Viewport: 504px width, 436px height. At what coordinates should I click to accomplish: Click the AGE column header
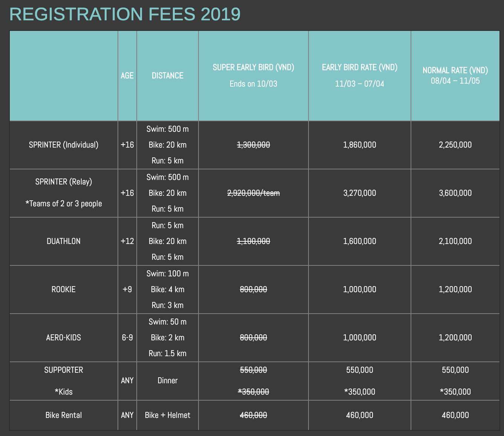[127, 76]
